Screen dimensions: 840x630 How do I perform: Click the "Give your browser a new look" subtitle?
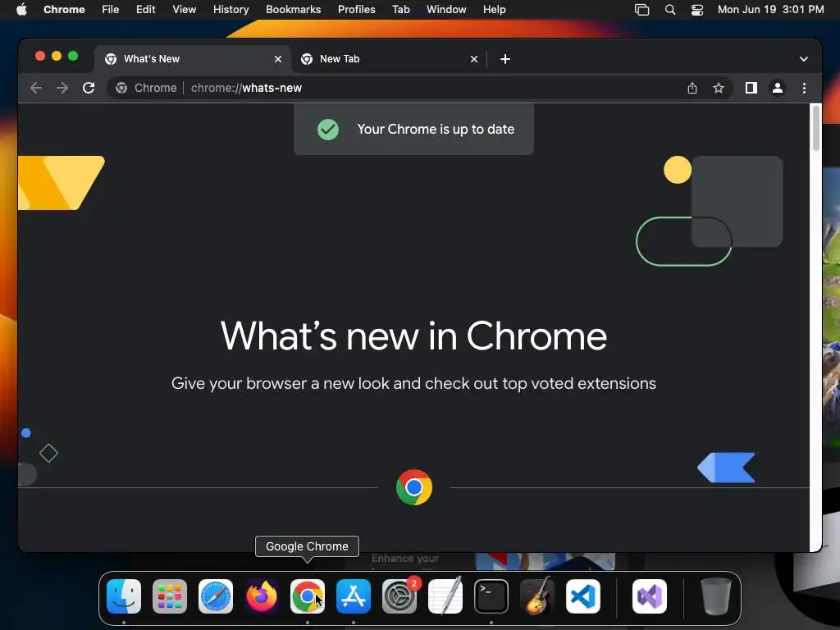(413, 384)
